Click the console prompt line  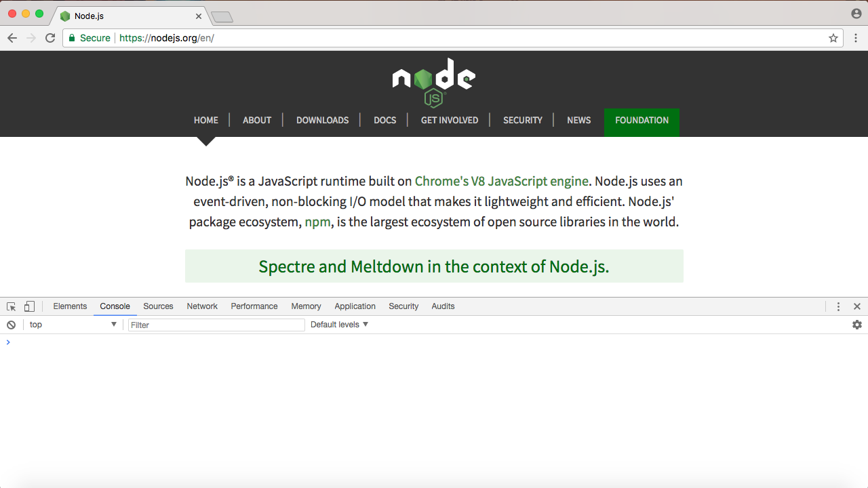[434, 342]
